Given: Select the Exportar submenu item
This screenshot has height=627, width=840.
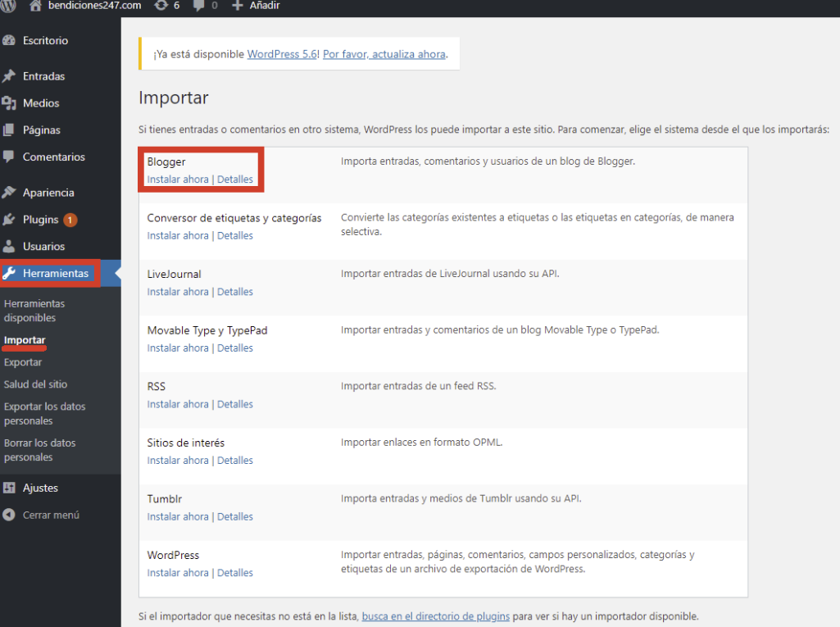Looking at the screenshot, I should click(x=23, y=362).
